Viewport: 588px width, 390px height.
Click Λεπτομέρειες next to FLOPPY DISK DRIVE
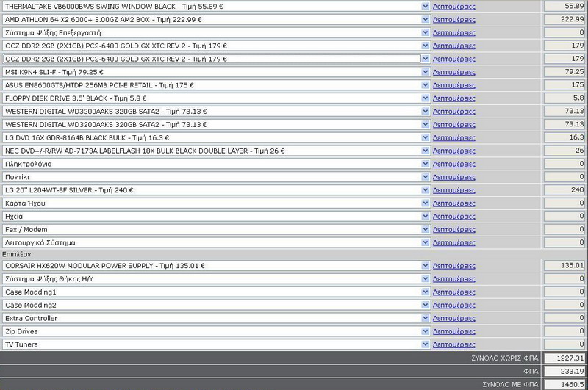point(453,98)
